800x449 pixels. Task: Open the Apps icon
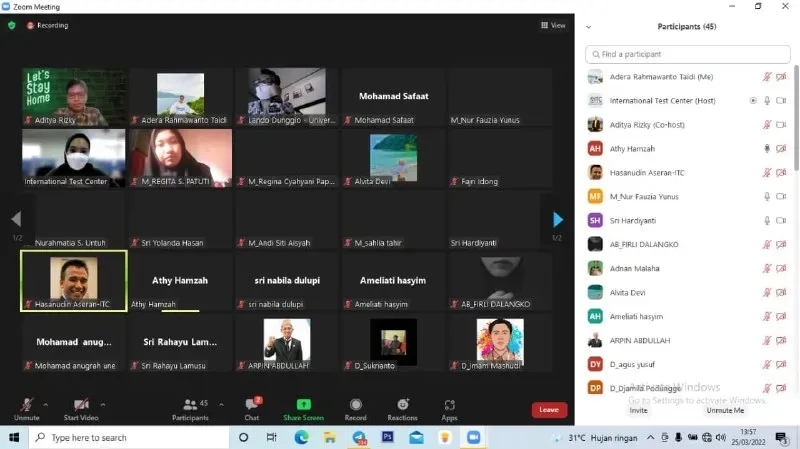(x=449, y=405)
